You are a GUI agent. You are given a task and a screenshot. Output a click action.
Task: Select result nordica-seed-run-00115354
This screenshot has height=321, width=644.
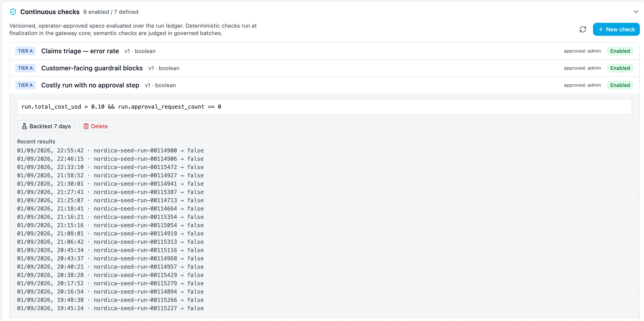[x=110, y=217]
